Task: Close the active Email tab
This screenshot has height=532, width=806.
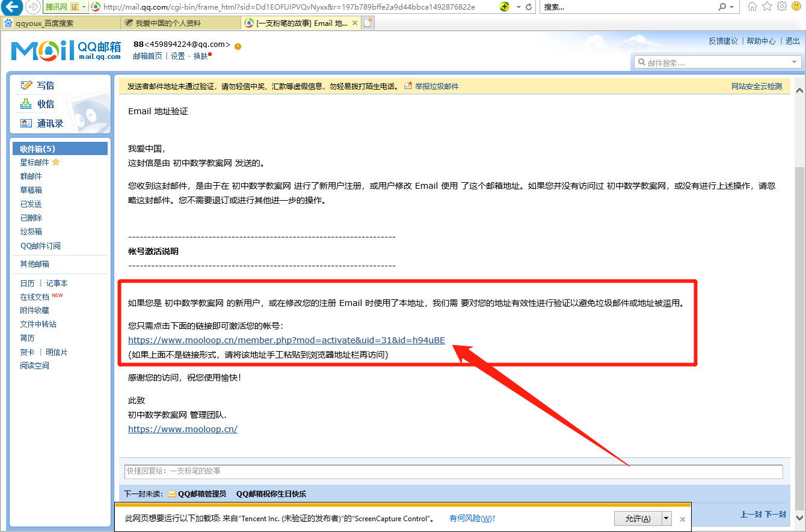Action: tap(355, 23)
